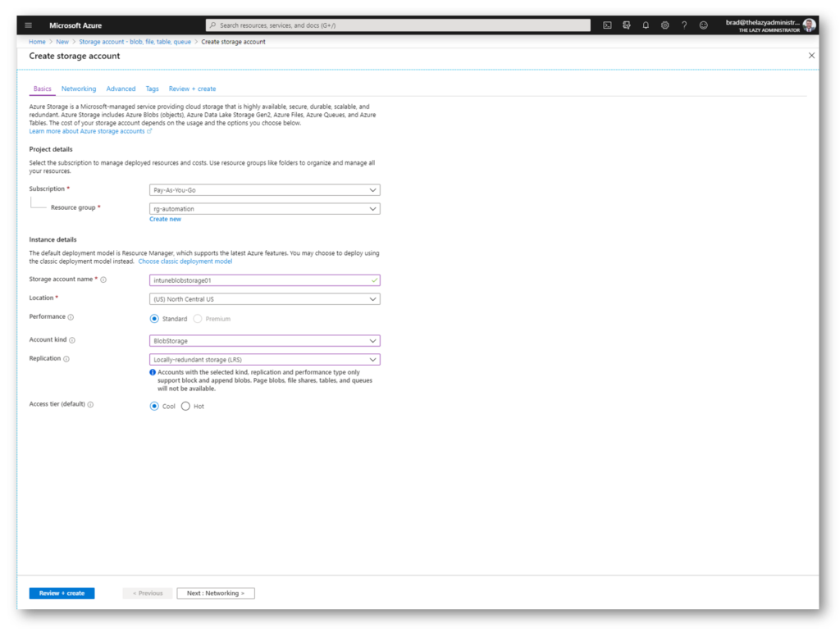Open the Replication dropdown
This screenshot has width=840, height=632.
(x=265, y=360)
